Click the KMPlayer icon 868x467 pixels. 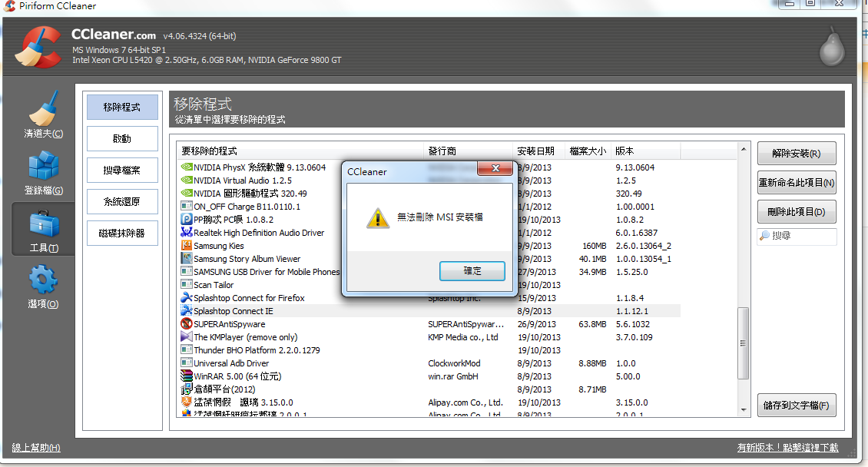(x=187, y=337)
